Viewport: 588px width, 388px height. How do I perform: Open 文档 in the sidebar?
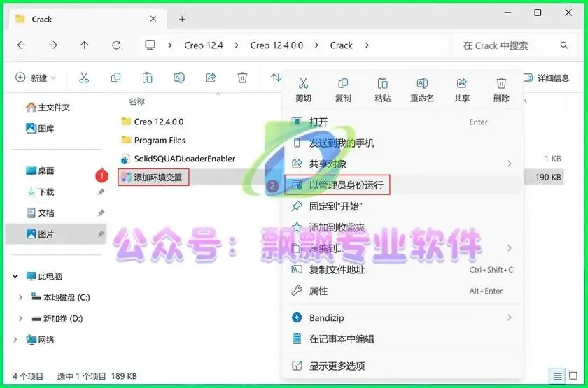(41, 213)
